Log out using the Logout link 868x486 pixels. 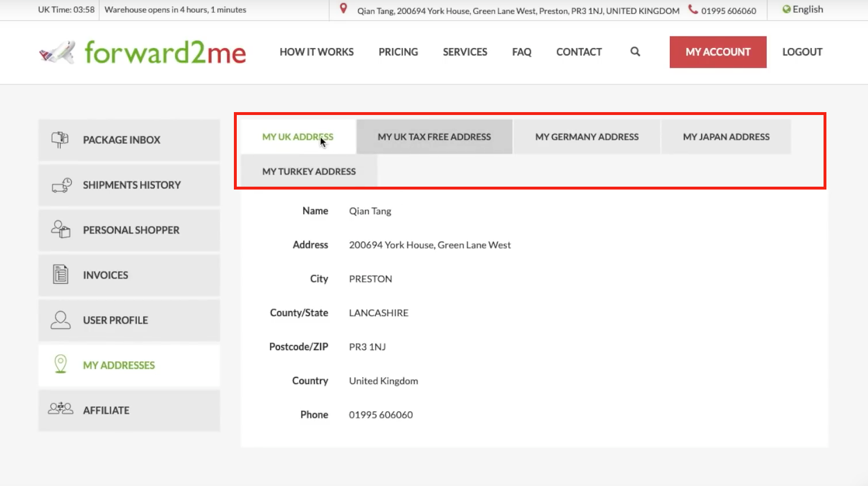pyautogui.click(x=802, y=52)
